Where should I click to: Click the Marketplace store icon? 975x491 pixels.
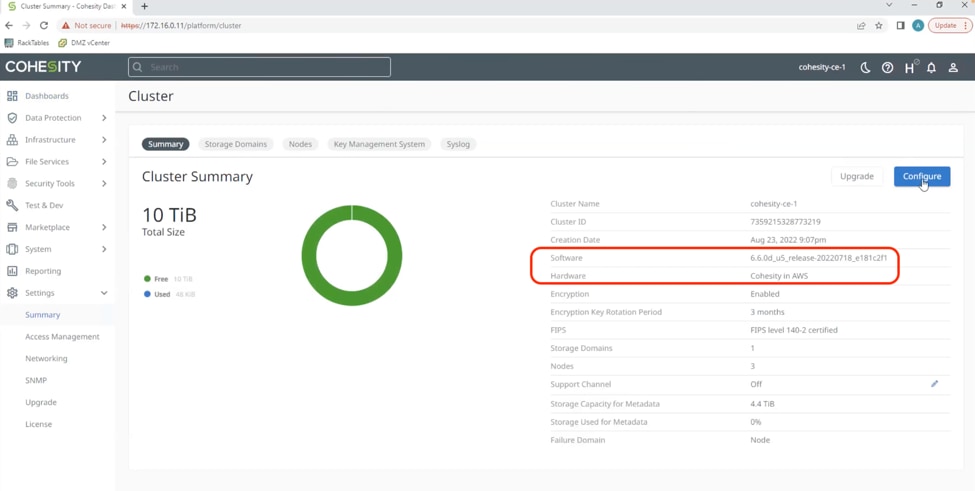click(x=12, y=227)
